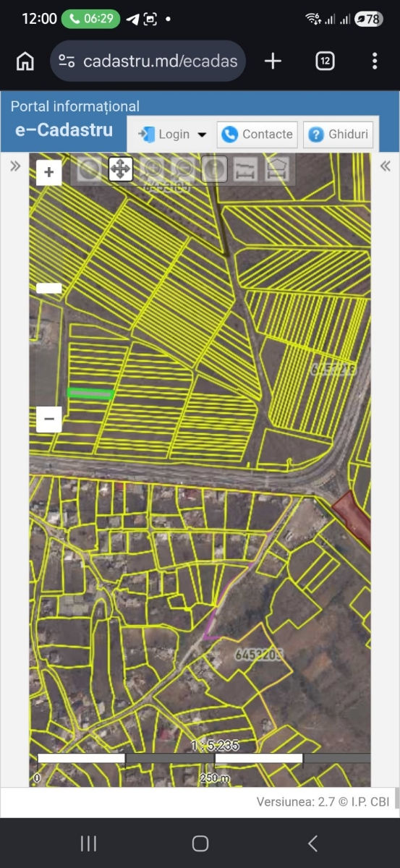Select the red shaded parcel
The height and width of the screenshot is (868, 400).
[x=352, y=516]
